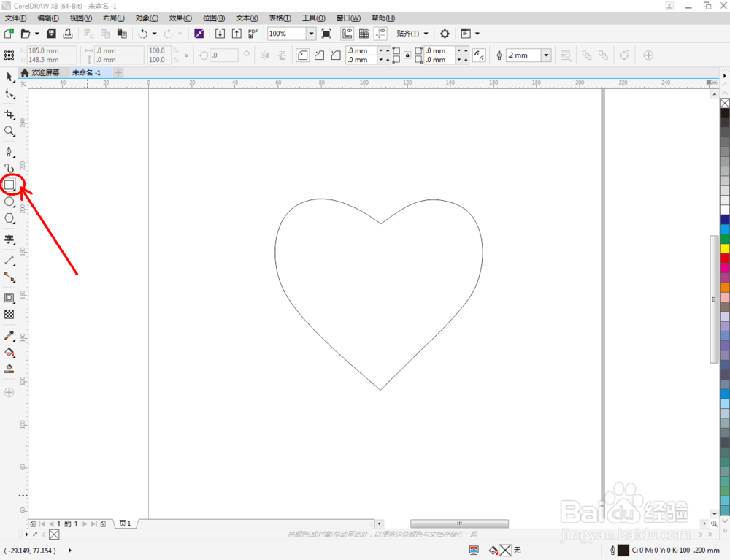Select the Shape tool
730x560 pixels.
pyautogui.click(x=9, y=93)
